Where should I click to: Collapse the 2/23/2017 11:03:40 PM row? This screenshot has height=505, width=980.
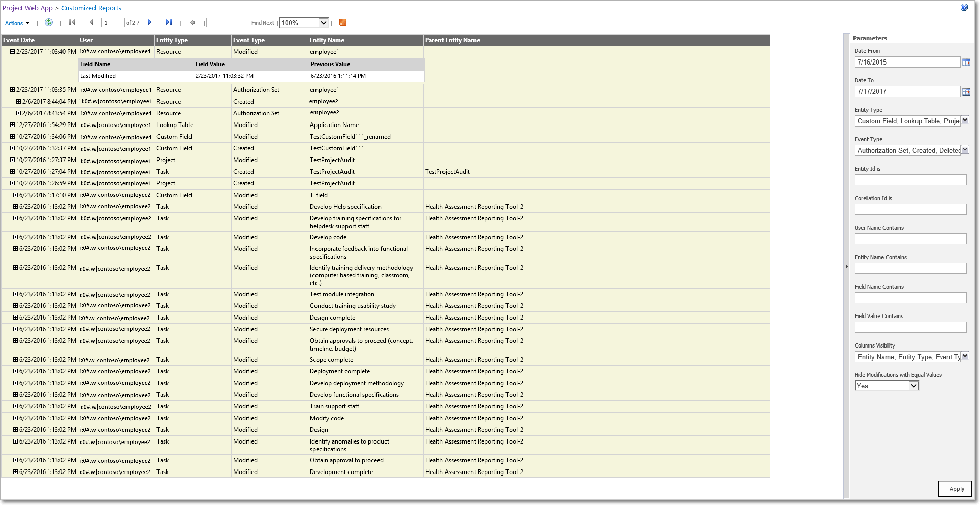(x=13, y=51)
